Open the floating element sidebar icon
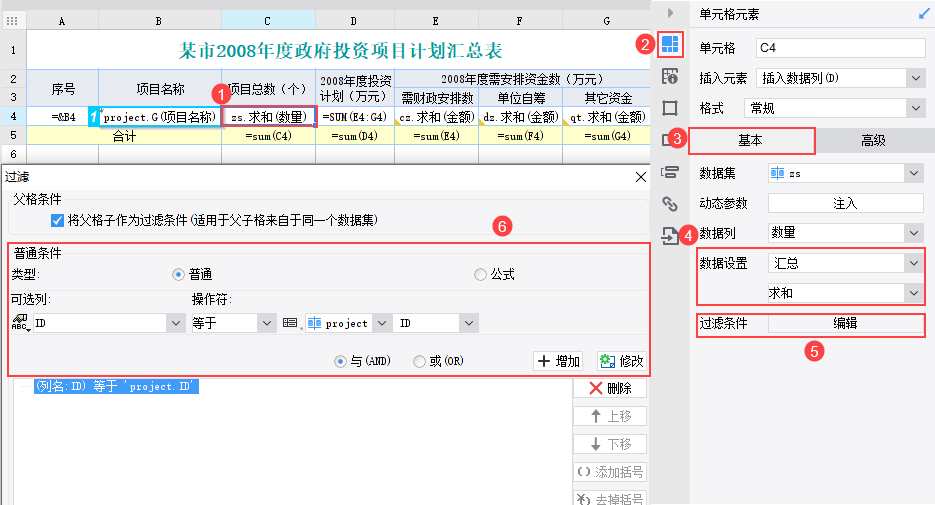Image resolution: width=935 pixels, height=505 pixels. (x=670, y=108)
